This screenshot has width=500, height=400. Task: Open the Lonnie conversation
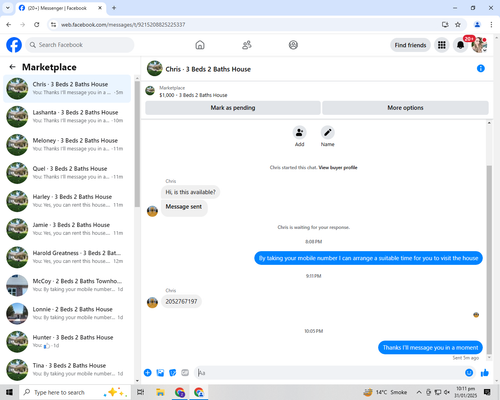[67, 313]
